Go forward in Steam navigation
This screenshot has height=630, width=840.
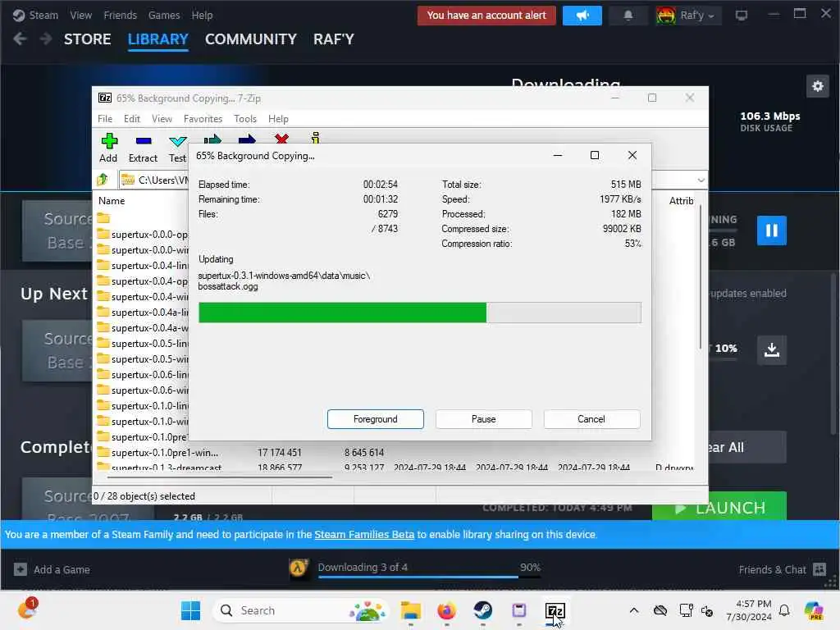[46, 39]
